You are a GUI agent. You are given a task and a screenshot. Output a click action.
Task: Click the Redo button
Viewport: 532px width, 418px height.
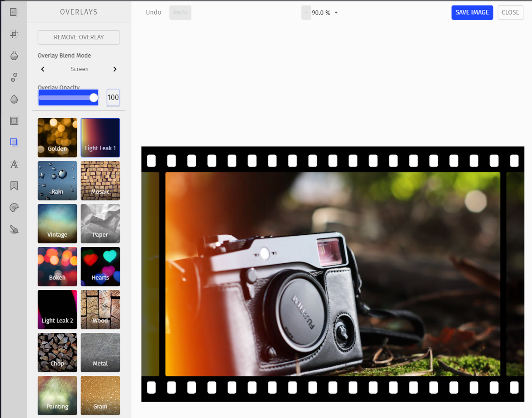click(x=180, y=13)
